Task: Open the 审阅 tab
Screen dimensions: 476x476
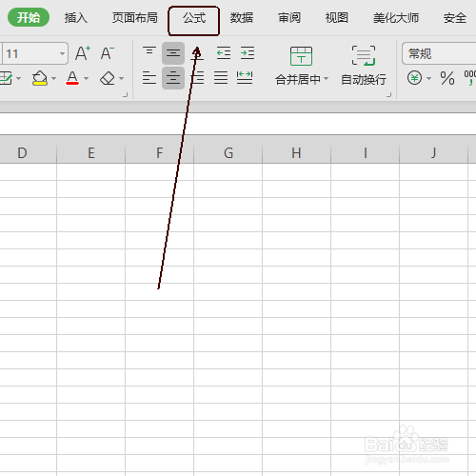Action: pyautogui.click(x=289, y=18)
